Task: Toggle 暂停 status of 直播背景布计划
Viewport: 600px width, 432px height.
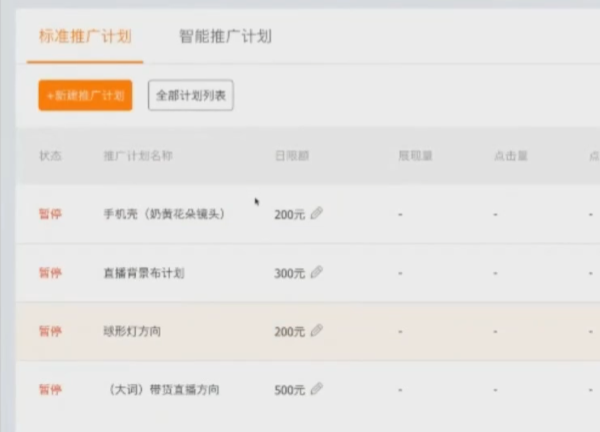Action: [49, 273]
